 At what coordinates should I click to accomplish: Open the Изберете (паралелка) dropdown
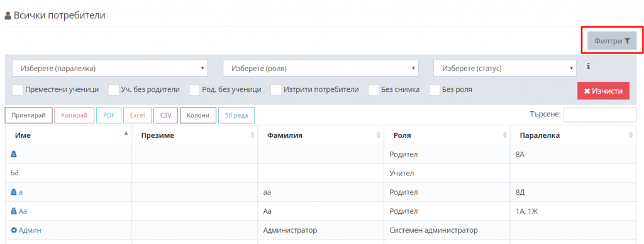click(109, 69)
